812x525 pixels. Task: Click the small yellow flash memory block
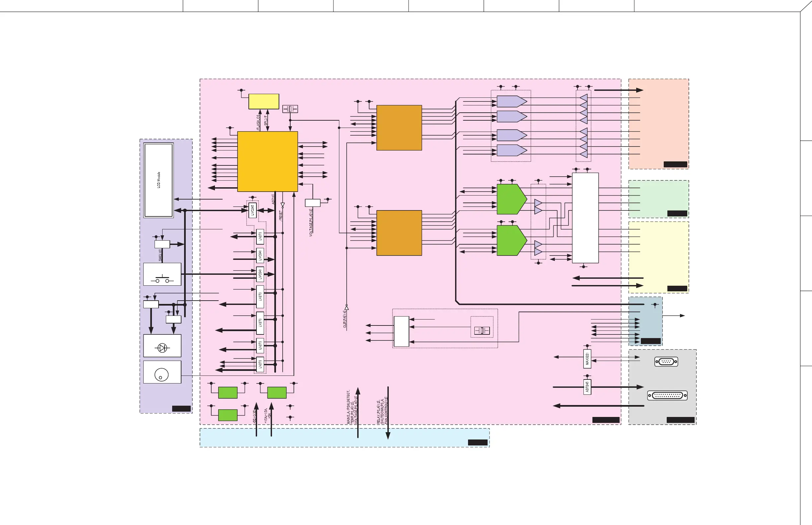tap(264, 102)
